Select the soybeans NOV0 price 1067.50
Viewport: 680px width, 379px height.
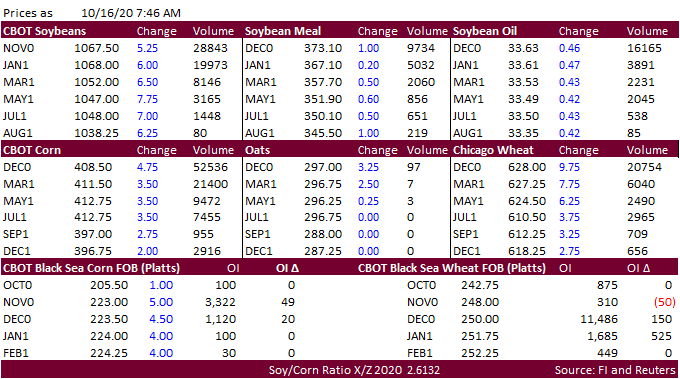pyautogui.click(x=97, y=48)
